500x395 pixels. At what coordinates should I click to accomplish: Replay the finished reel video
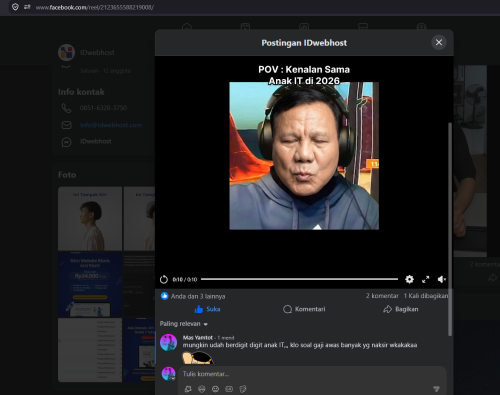tap(164, 279)
